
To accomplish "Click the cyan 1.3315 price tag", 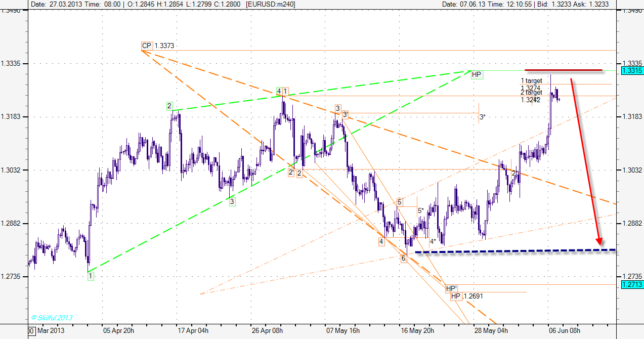I will pos(632,70).
